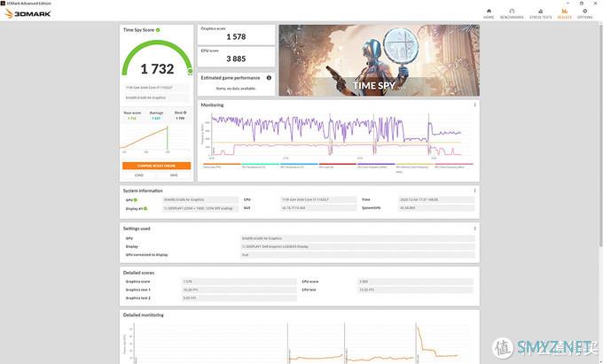Minimize the 3DMark window

[568, 3]
